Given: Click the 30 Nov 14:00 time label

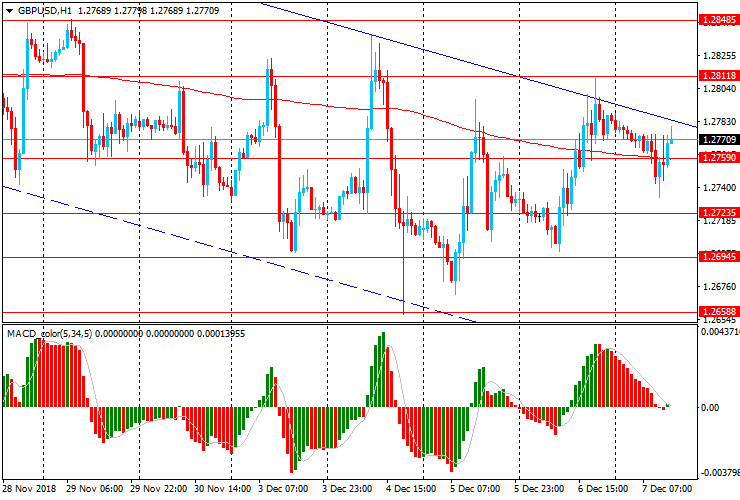Looking at the screenshot, I should (x=222, y=488).
